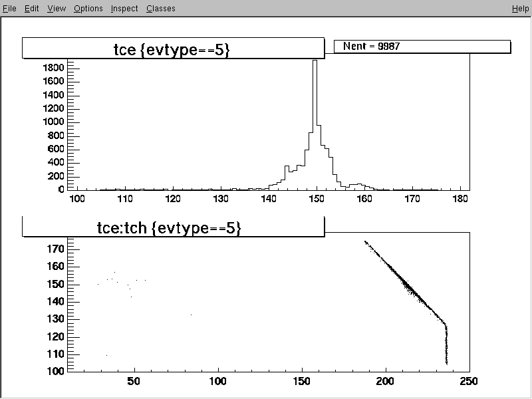
Task: Click the y-axis label 1800 of the top histogram
Action: coord(53,68)
